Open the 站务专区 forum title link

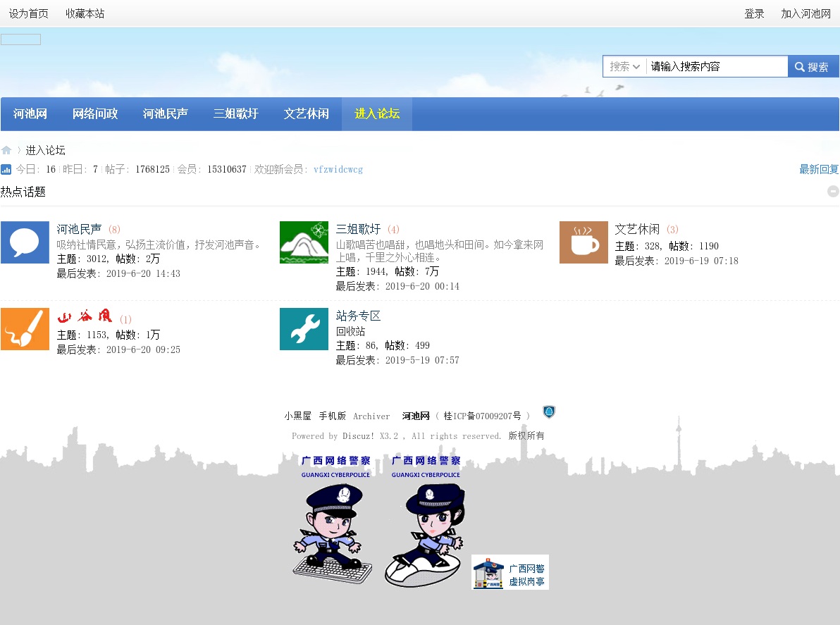(x=359, y=316)
